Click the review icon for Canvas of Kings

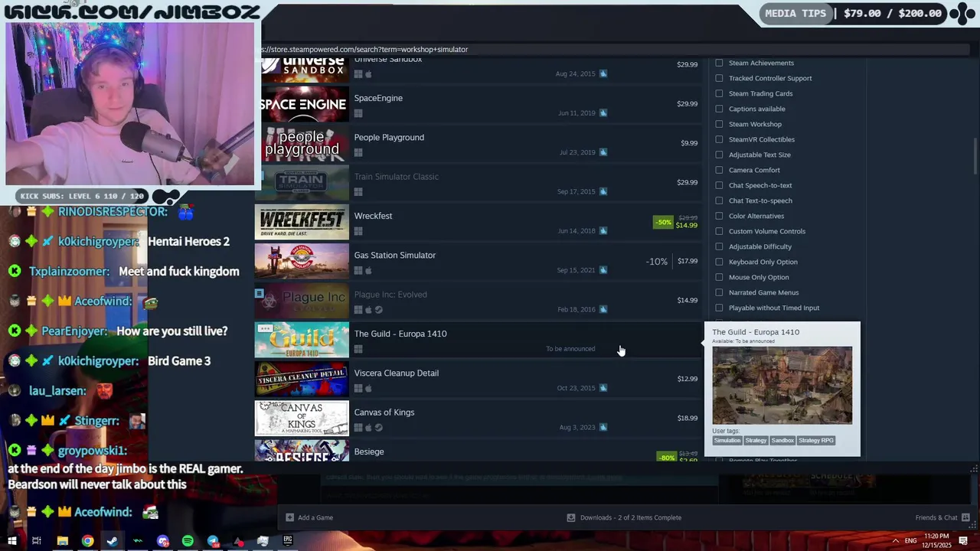click(603, 427)
